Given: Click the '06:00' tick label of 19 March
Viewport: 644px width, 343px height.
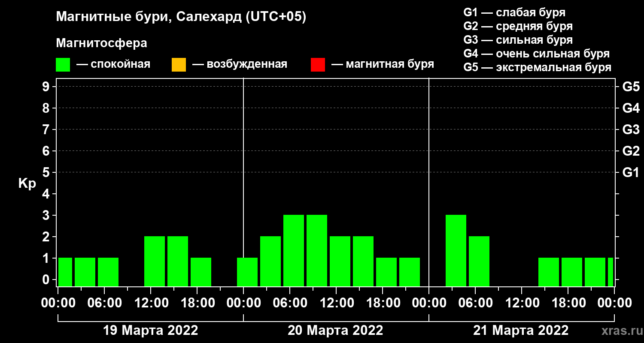Looking at the screenshot, I should 104,303.
